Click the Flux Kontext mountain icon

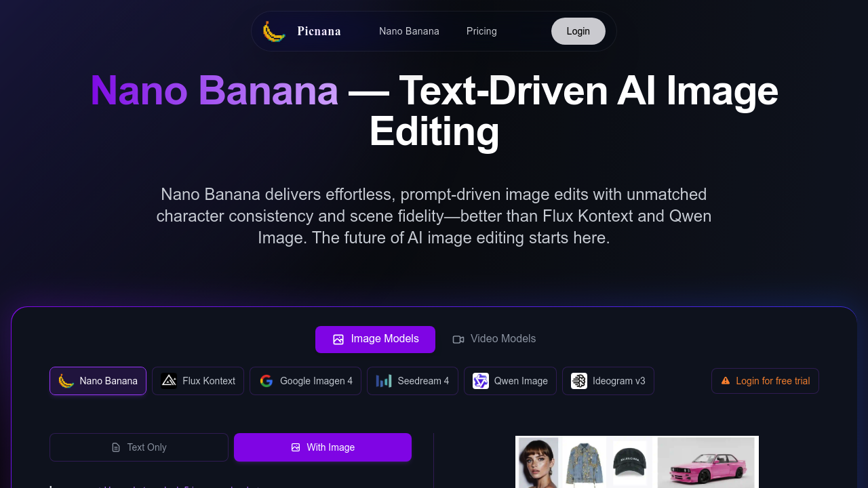click(x=168, y=380)
